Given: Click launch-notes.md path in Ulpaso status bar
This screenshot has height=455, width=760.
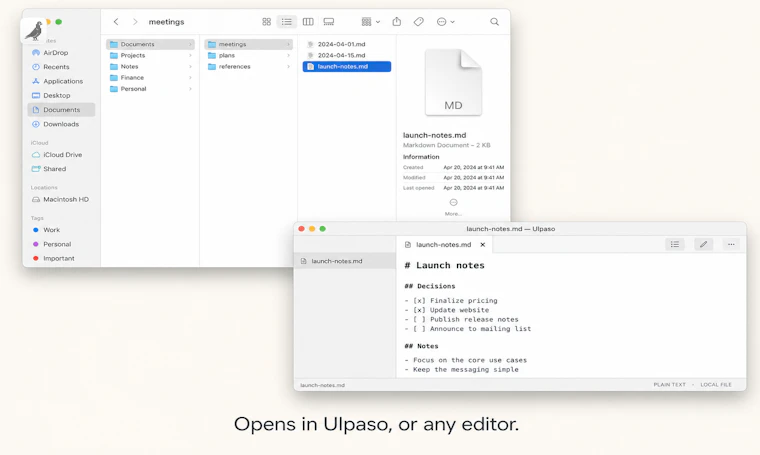Looking at the screenshot, I should [x=322, y=385].
